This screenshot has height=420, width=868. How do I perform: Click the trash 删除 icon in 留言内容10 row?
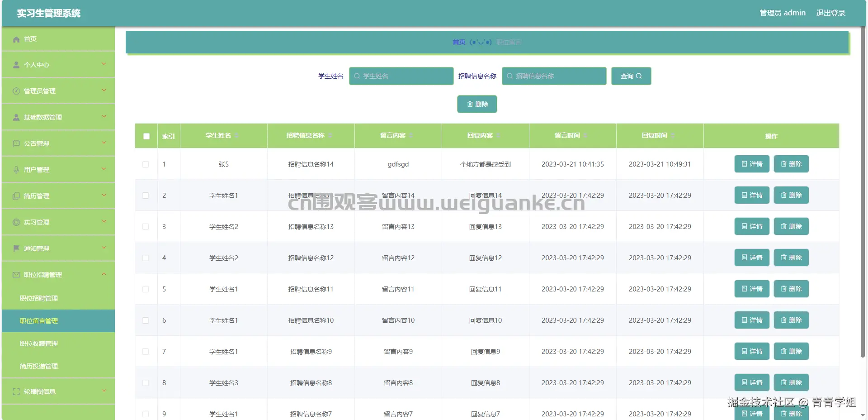click(783, 320)
